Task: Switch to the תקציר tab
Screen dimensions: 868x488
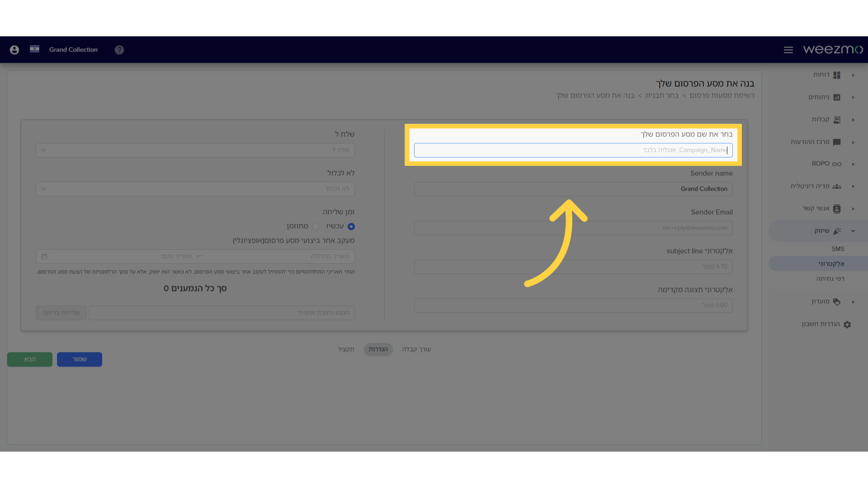Action: point(346,349)
